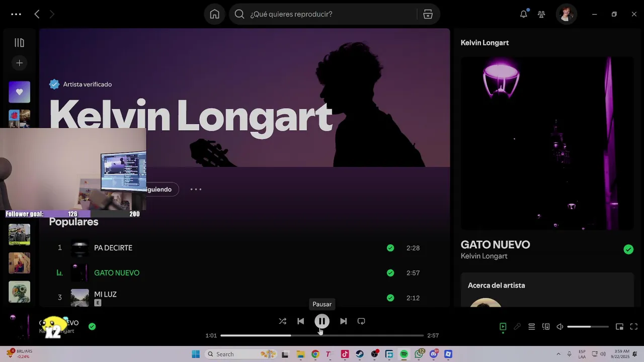This screenshot has width=644, height=362.
Task: Open TikTok from taskbar
Action: pos(345,354)
